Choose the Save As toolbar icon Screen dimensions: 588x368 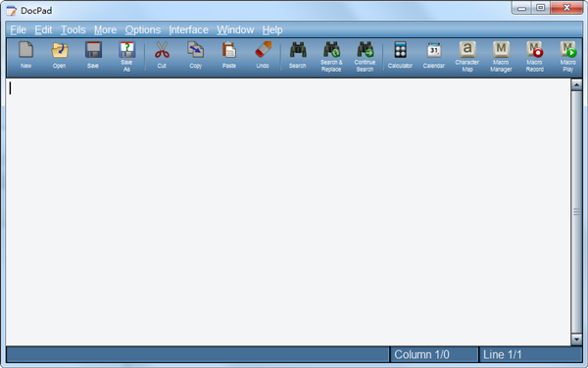click(x=126, y=56)
